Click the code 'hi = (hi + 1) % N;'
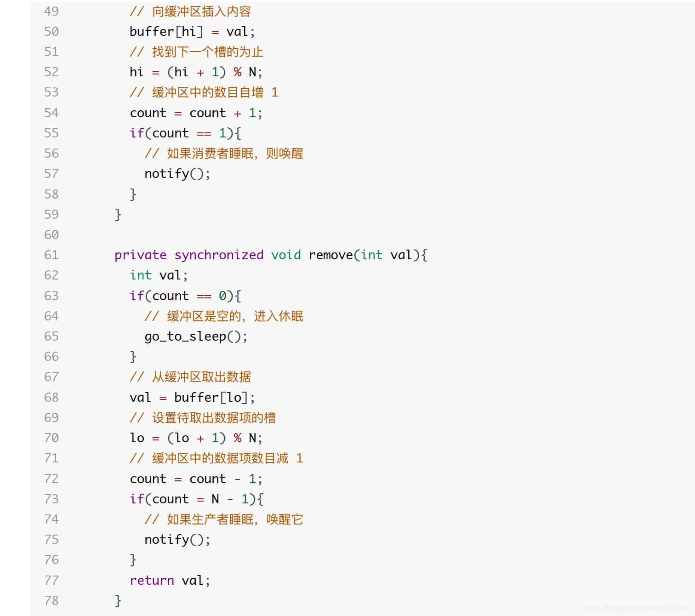Screen dimensions: 695x616 pos(196,72)
